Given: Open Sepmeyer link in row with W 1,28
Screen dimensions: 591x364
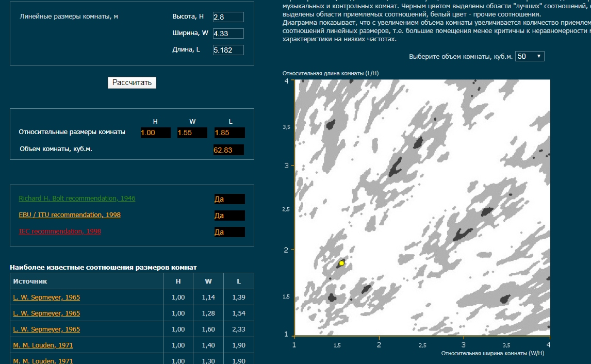Looking at the screenshot, I should coord(46,313).
